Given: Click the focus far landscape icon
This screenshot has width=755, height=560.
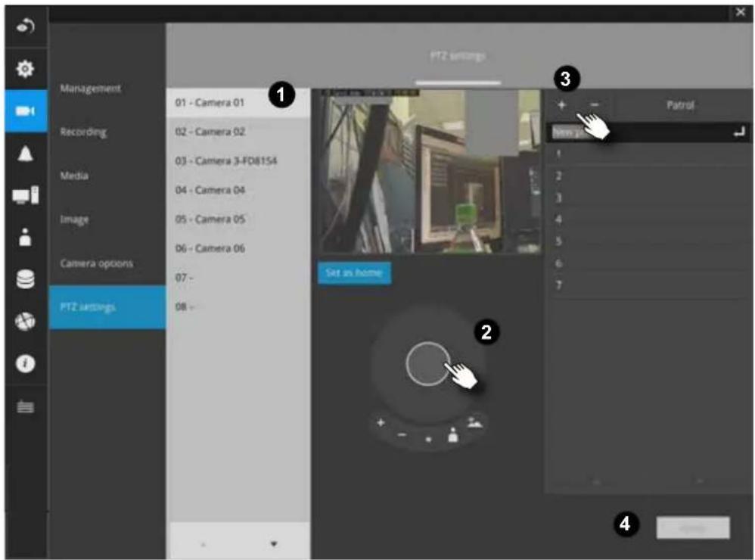Looking at the screenshot, I should (475, 422).
